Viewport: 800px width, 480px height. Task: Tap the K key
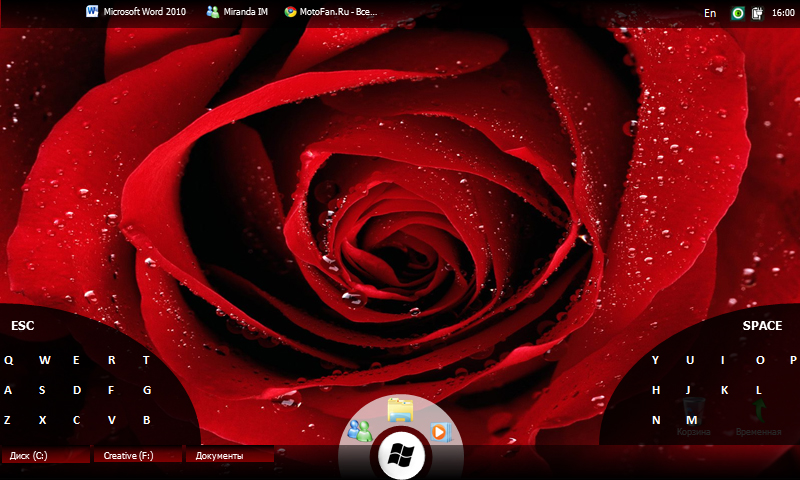[x=724, y=390]
